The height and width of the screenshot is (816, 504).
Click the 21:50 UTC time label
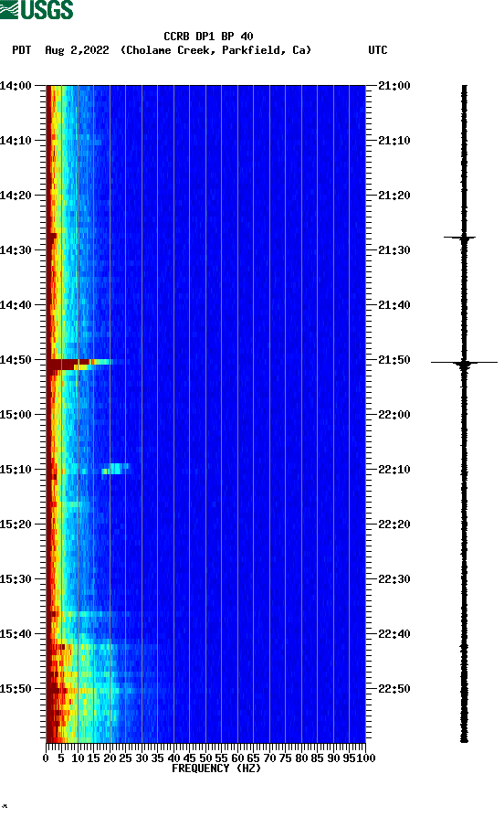[394, 360]
